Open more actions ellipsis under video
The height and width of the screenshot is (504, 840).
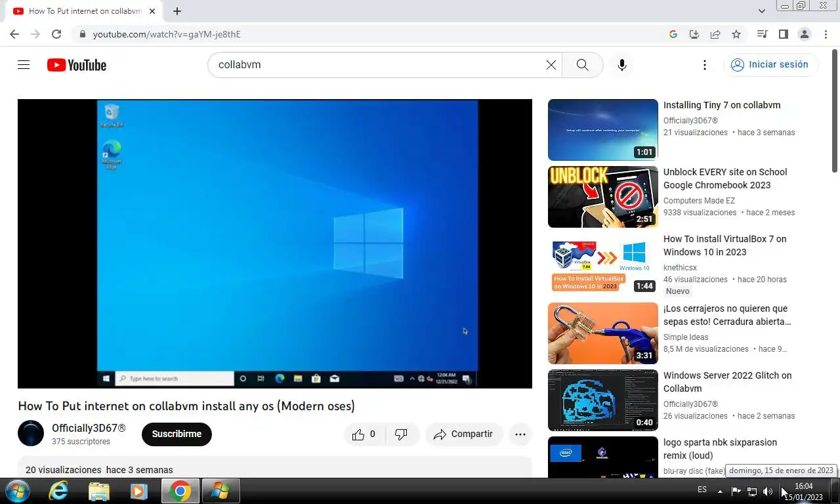click(520, 434)
